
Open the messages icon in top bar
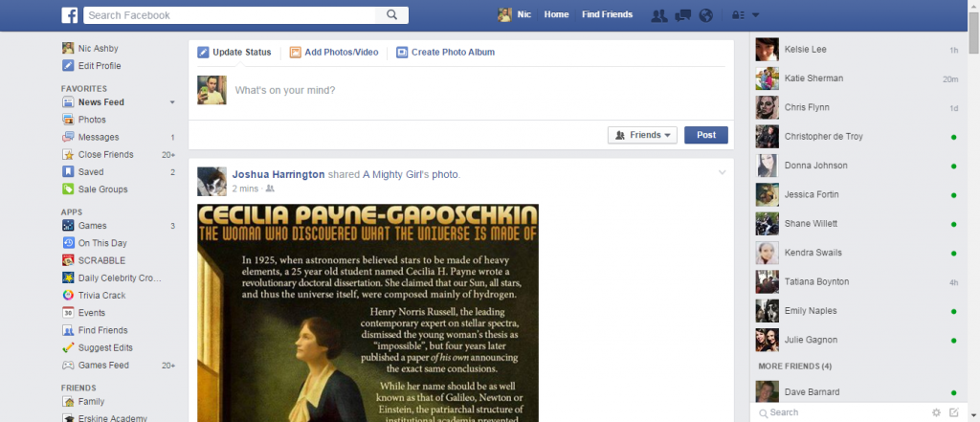(682, 15)
